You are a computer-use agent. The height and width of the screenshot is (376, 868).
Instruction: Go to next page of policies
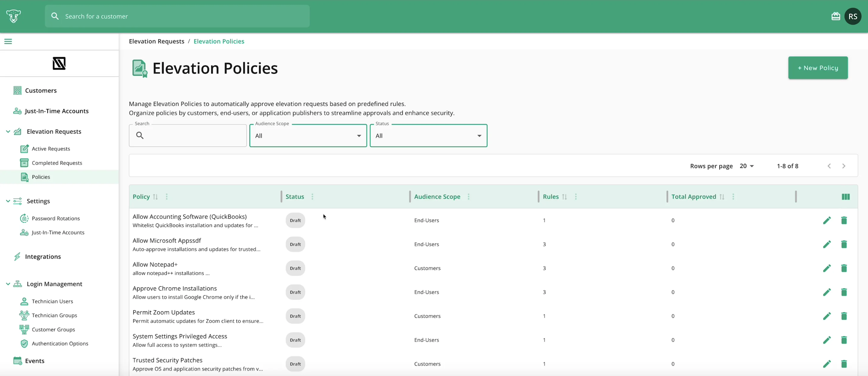coord(844,166)
